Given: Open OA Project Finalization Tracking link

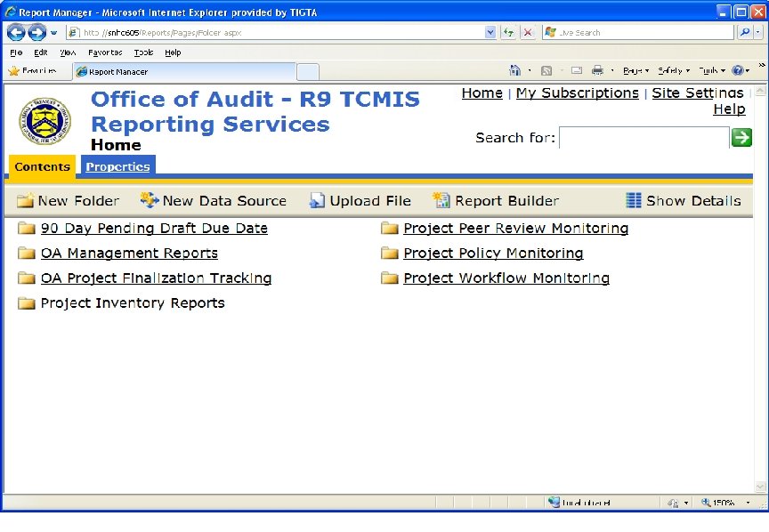Looking at the screenshot, I should click(156, 278).
